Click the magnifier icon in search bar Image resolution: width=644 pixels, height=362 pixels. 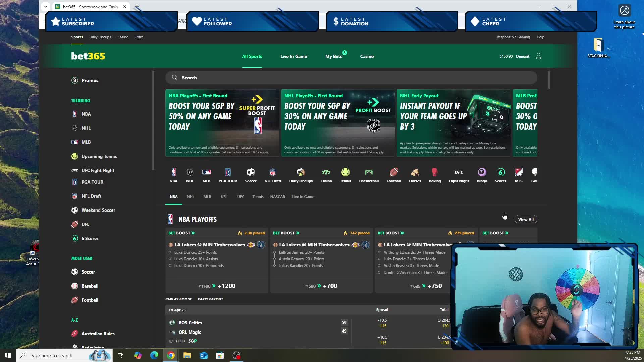tap(175, 78)
